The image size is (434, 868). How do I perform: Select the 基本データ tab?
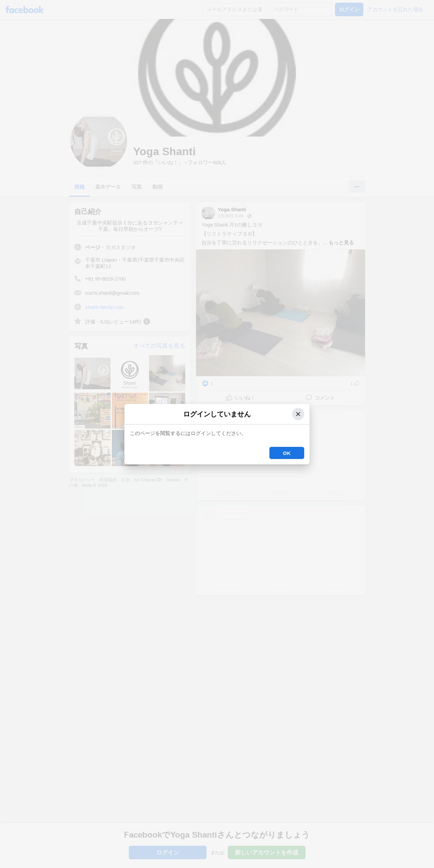point(108,187)
